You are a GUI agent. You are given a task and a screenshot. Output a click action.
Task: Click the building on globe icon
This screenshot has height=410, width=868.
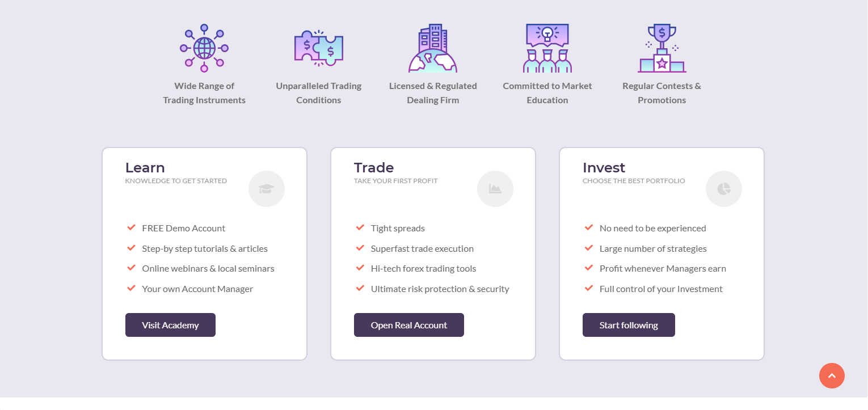click(x=433, y=48)
